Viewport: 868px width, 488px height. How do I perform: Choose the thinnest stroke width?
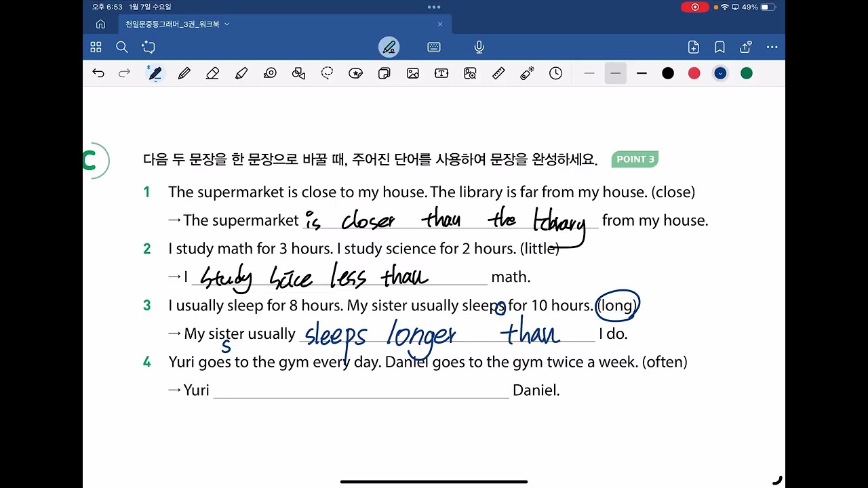589,73
